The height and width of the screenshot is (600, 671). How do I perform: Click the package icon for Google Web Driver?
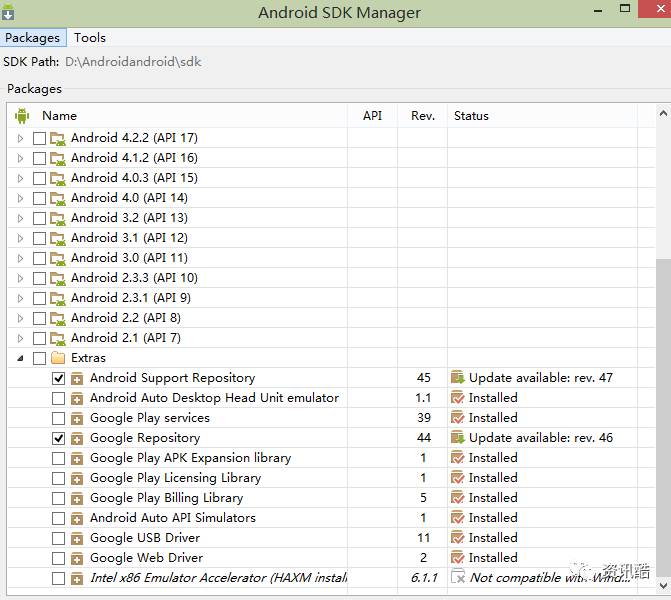tap(77, 558)
